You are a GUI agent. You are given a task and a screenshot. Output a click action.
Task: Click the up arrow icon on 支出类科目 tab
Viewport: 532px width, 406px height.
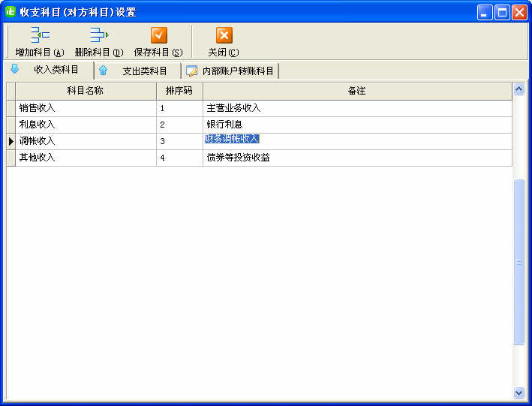point(104,71)
